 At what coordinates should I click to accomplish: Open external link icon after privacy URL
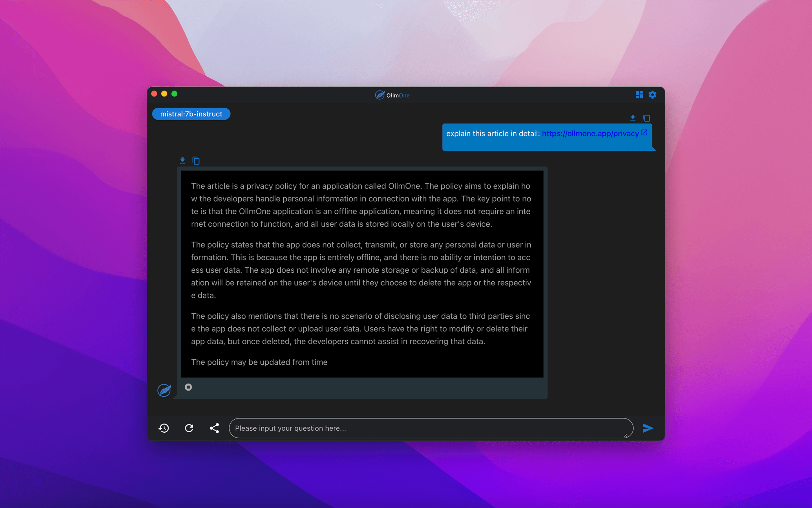(x=644, y=132)
